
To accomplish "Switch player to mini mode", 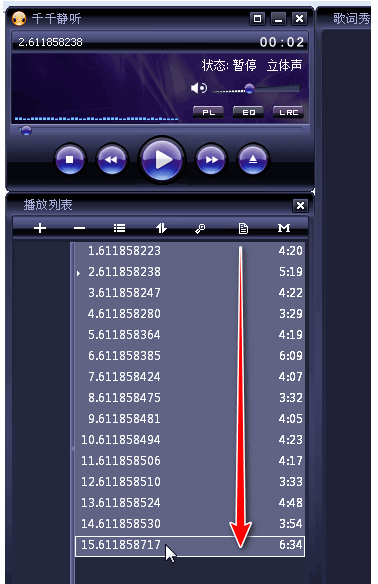I will [257, 18].
